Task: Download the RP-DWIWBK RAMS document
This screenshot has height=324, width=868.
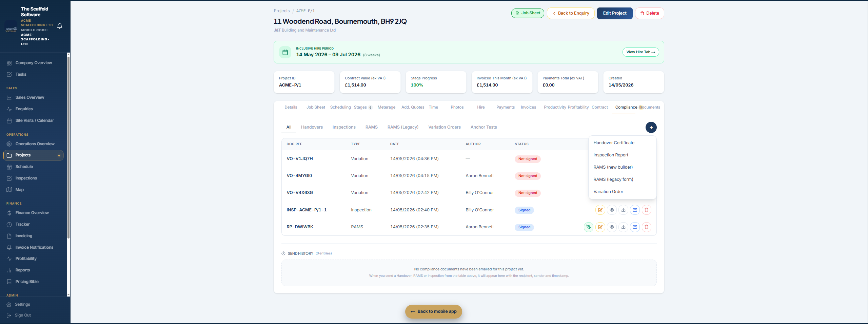Action: pyautogui.click(x=623, y=227)
